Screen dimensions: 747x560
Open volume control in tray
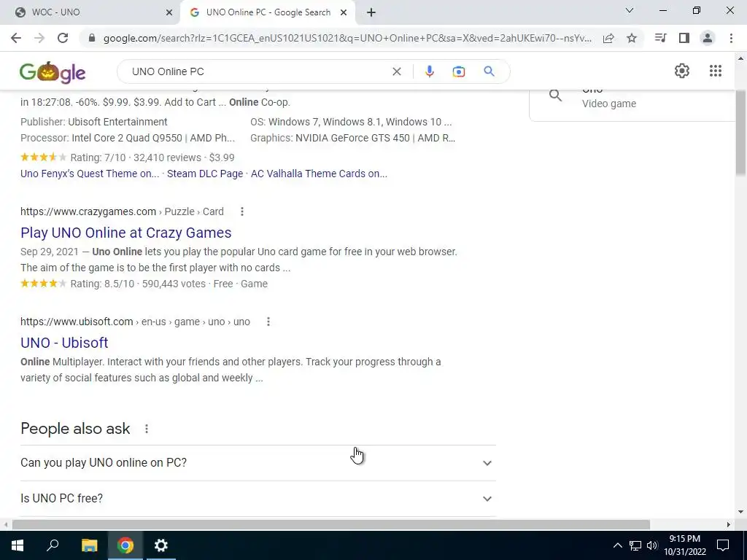point(652,545)
